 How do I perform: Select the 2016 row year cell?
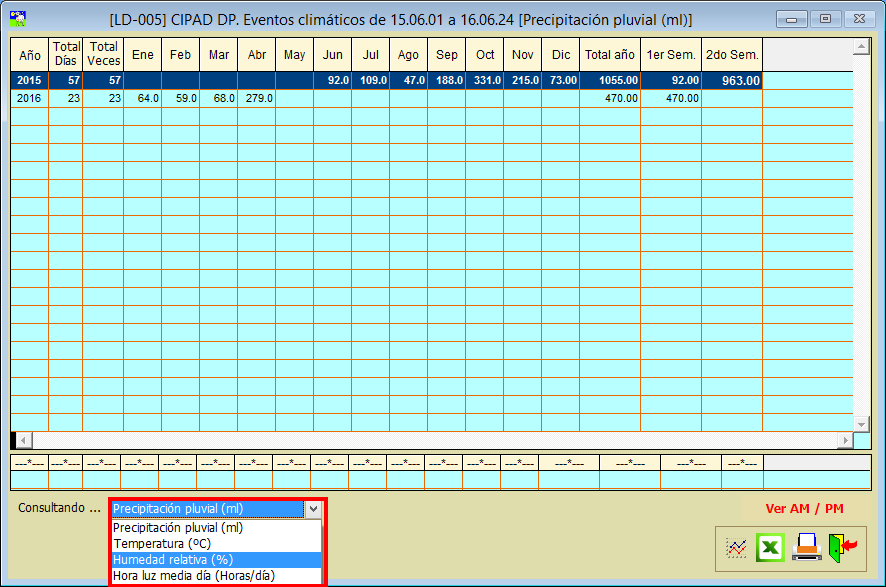click(29, 98)
